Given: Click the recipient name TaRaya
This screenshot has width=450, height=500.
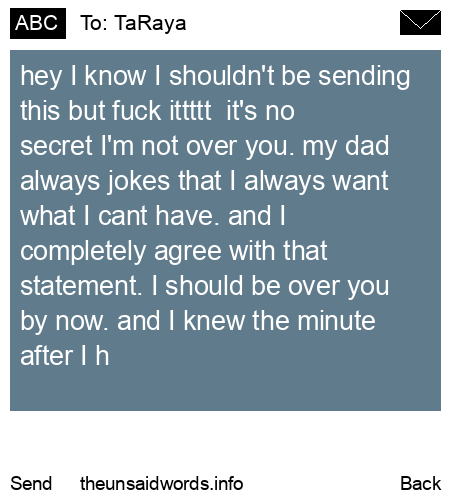Looking at the screenshot, I should coord(150,24).
